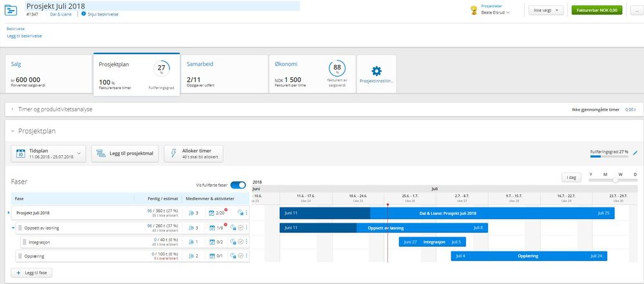Click time-lock icon on Opplæring row

click(233, 256)
